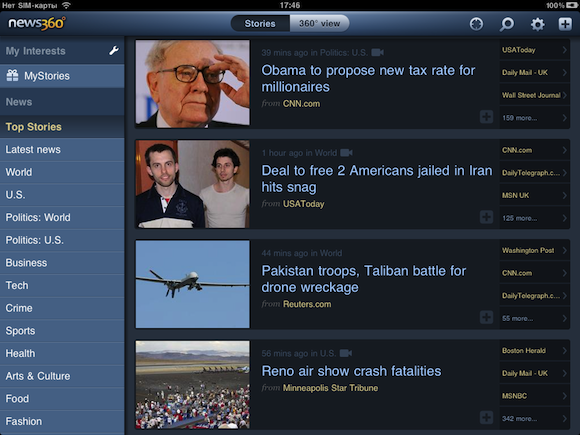Open Wall Street Journal source link

(534, 95)
